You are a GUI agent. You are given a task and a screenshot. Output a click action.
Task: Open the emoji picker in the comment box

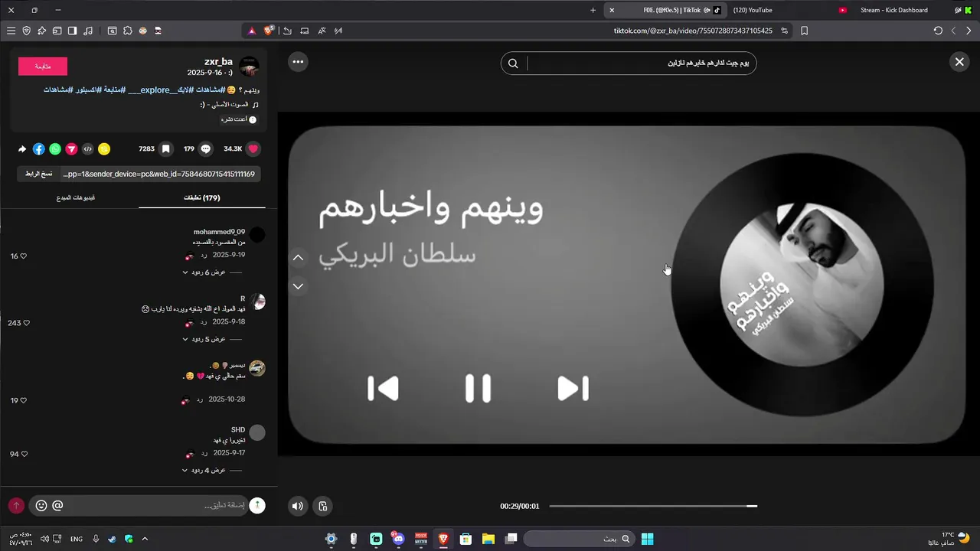tap(41, 506)
